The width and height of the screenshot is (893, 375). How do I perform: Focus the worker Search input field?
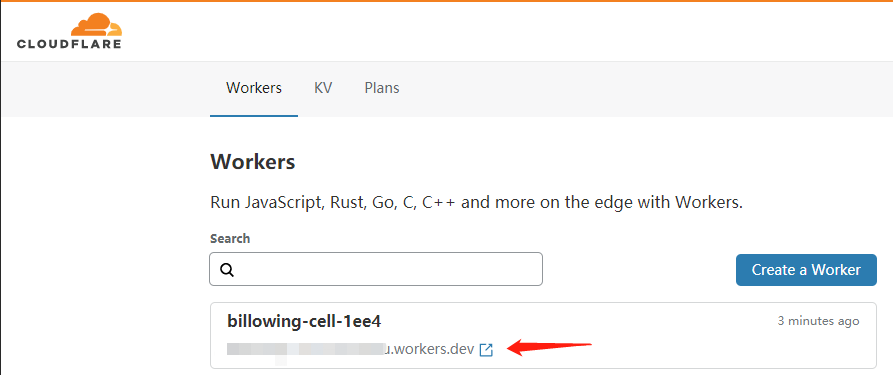(x=376, y=269)
